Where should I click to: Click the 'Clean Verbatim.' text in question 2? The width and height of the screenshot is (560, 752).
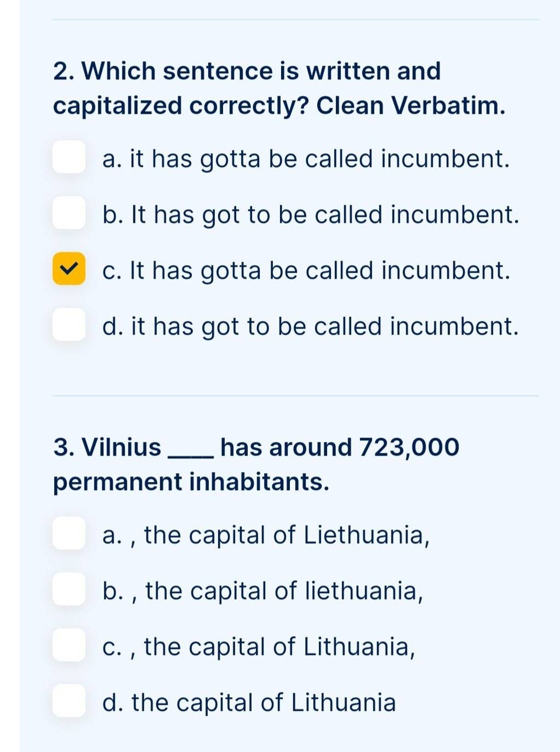click(411, 106)
